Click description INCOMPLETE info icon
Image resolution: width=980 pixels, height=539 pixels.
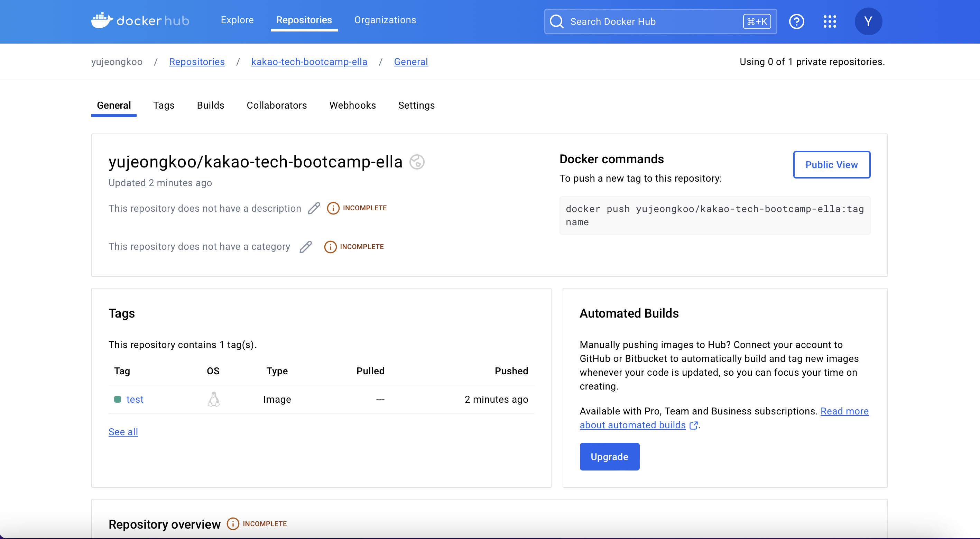[x=333, y=208]
